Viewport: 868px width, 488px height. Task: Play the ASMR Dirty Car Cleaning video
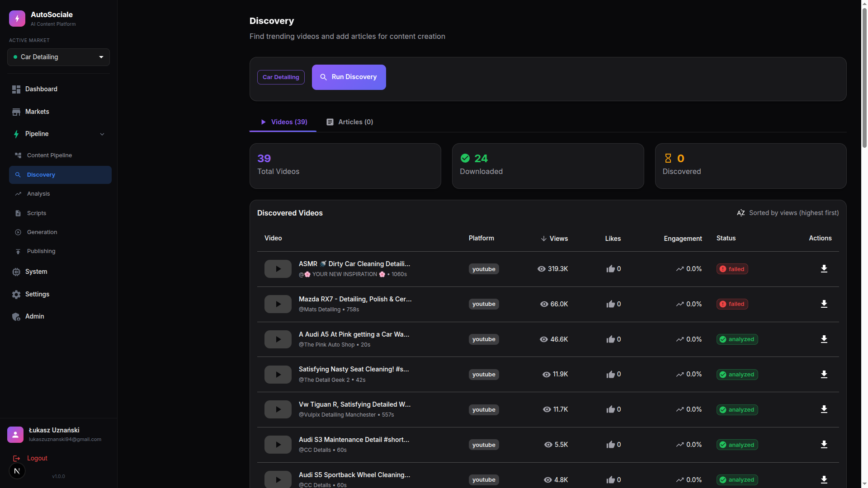(278, 268)
